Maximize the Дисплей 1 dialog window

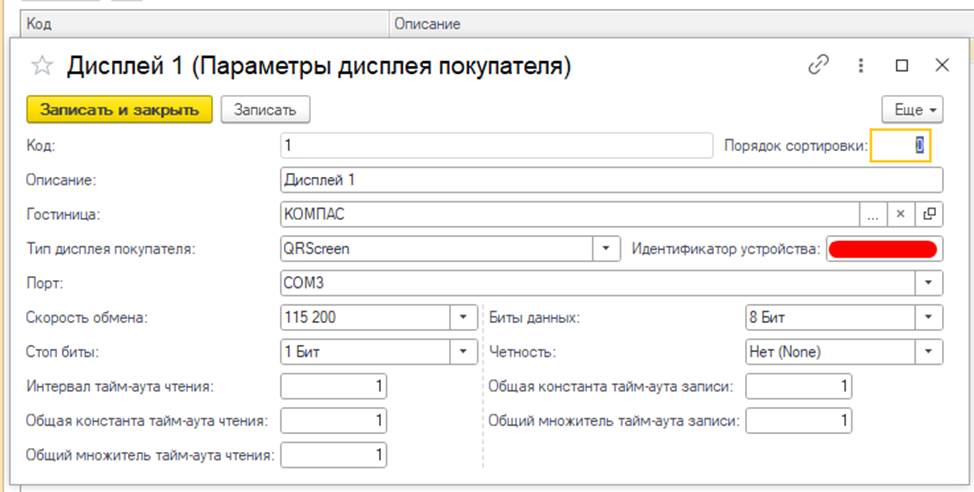click(x=902, y=65)
